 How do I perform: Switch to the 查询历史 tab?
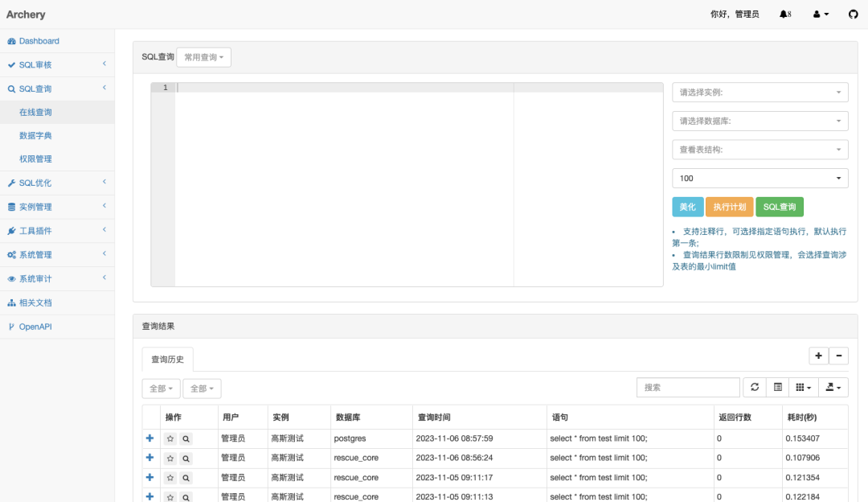pos(167,359)
